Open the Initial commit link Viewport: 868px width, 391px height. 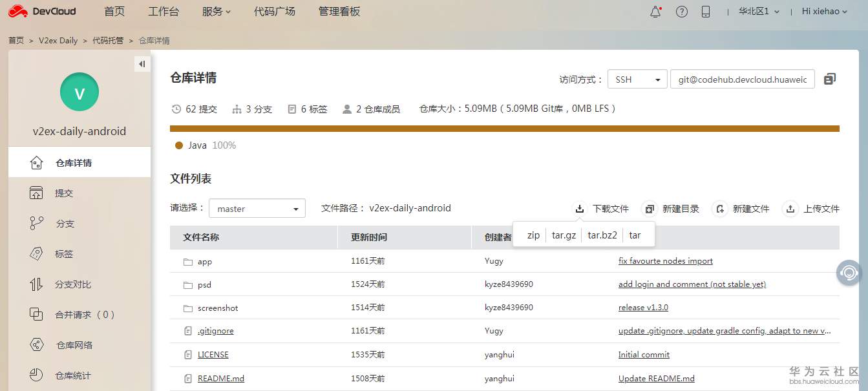pos(644,354)
